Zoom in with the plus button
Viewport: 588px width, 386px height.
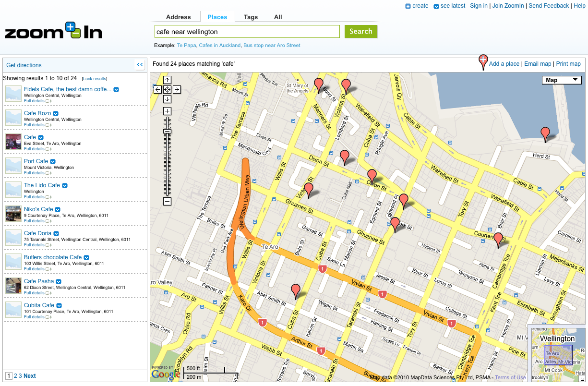point(167,111)
